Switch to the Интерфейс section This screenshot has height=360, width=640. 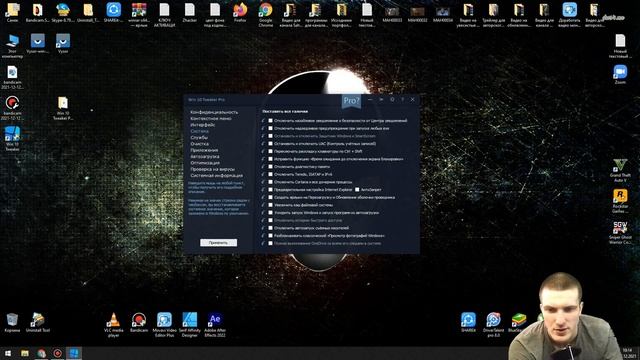coord(202,125)
